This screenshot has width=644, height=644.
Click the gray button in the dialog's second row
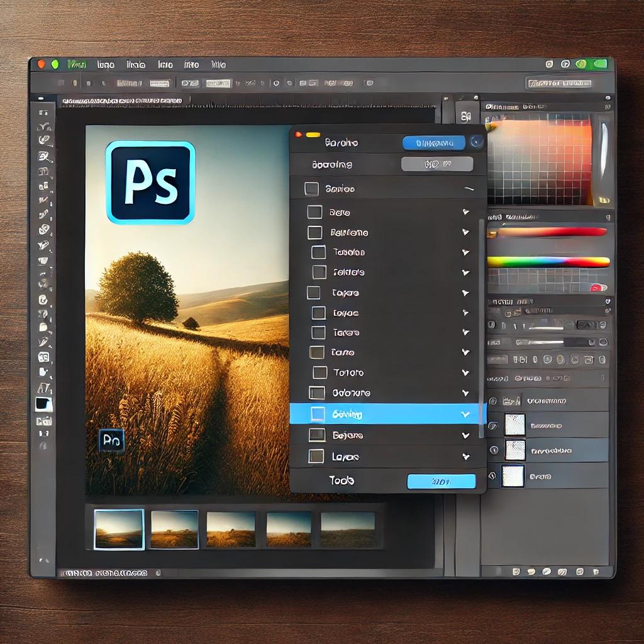pyautogui.click(x=437, y=164)
